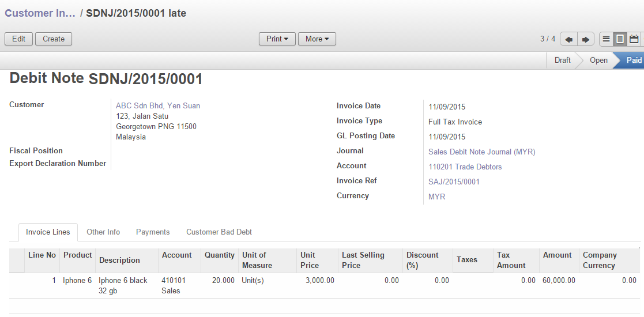This screenshot has width=644, height=317.
Task: Open the 110201 Trade Debtors account link
Action: 465,167
